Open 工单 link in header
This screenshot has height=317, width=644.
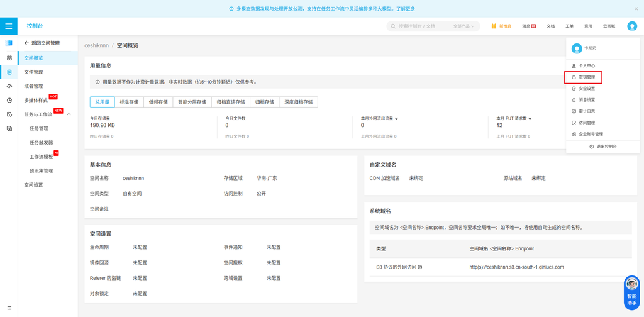click(569, 26)
